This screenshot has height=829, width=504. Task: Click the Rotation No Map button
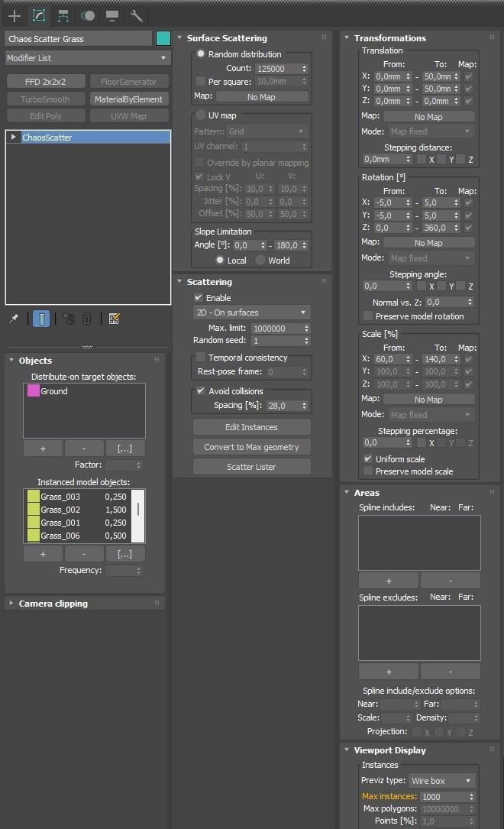(428, 243)
